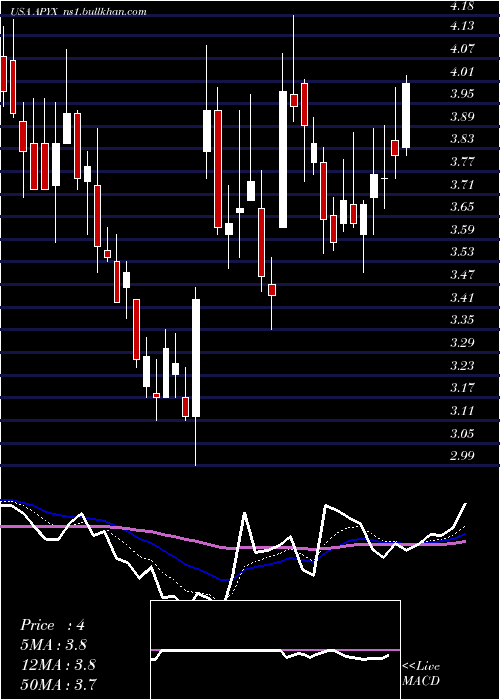The height and width of the screenshot is (700, 500).
Task: Click the 3.59 price axis label
Action: (462, 229)
